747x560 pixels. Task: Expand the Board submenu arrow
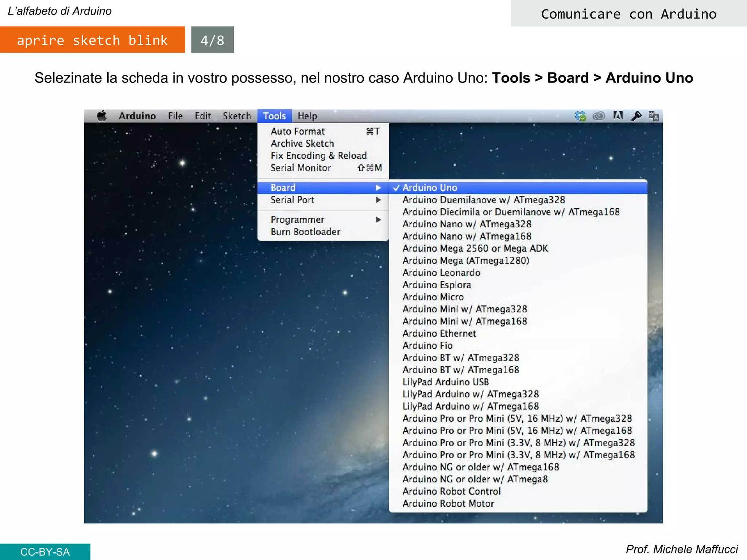point(378,187)
